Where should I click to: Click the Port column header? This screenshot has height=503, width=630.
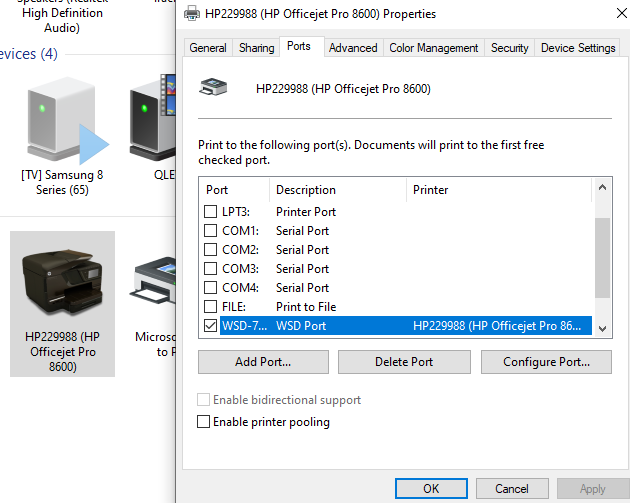tap(234, 190)
